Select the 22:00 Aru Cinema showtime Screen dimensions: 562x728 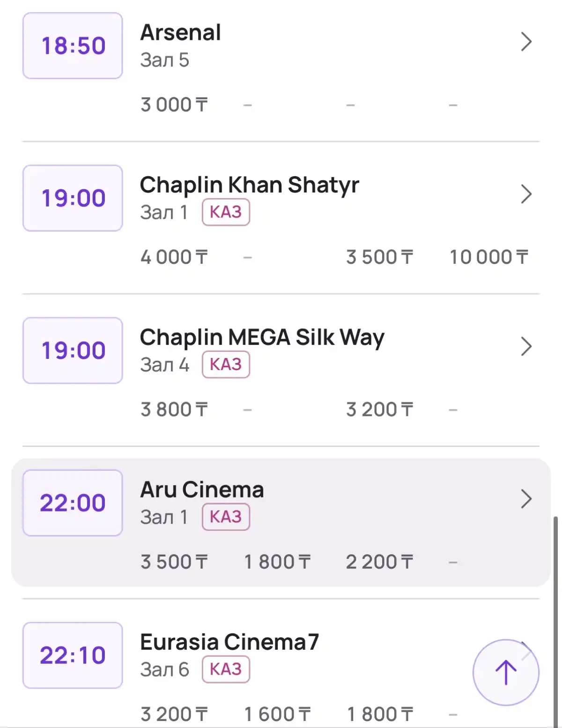point(73,503)
